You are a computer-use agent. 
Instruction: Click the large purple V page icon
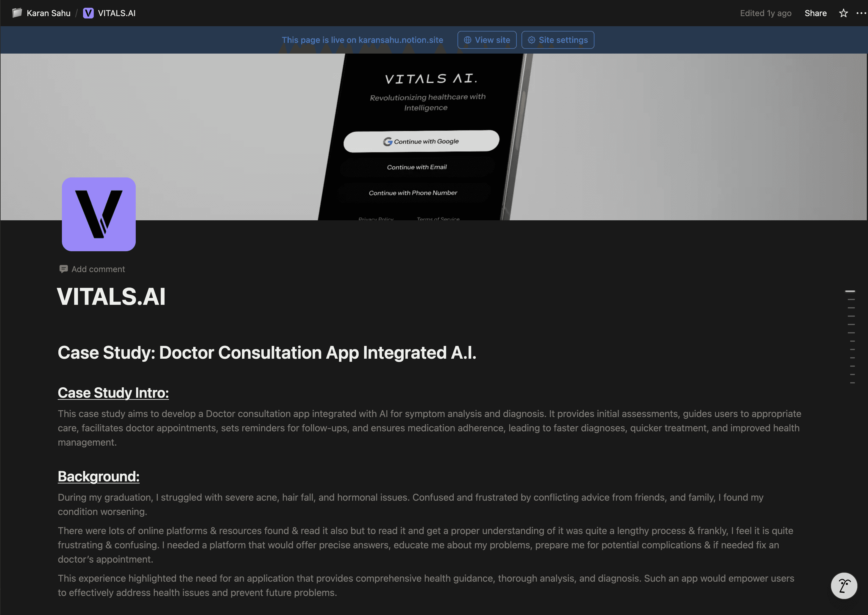[99, 214]
